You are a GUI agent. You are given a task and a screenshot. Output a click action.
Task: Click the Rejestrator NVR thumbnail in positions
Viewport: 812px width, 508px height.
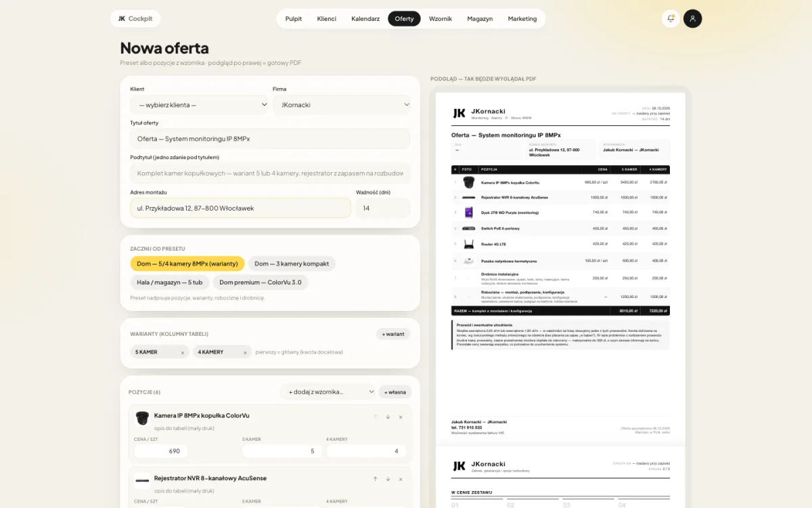click(x=142, y=480)
